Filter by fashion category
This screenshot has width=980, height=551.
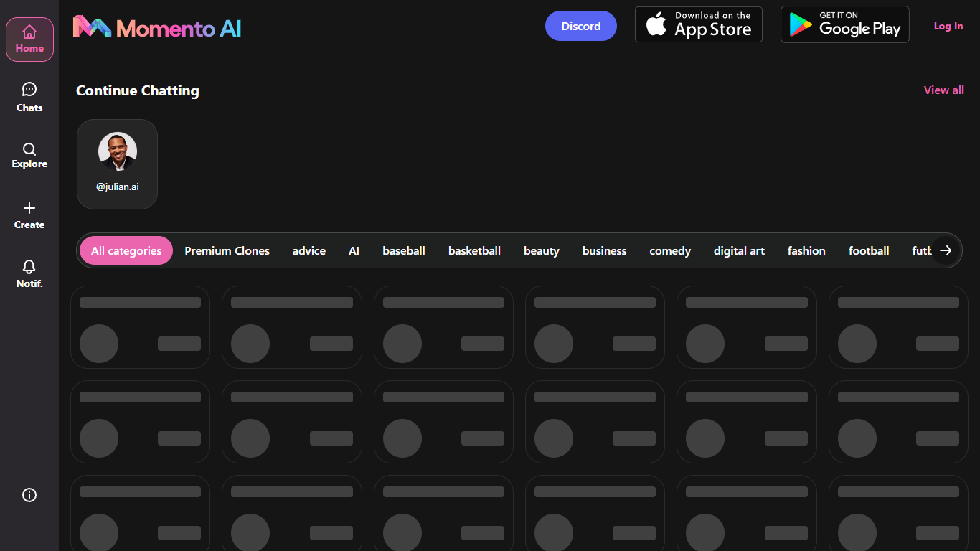[x=806, y=250]
